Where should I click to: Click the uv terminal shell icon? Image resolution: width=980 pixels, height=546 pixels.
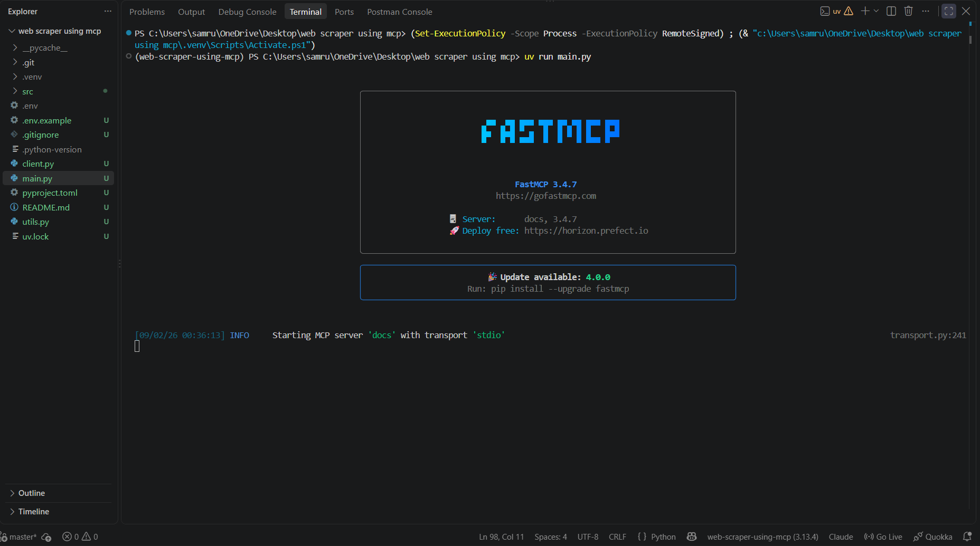(825, 11)
